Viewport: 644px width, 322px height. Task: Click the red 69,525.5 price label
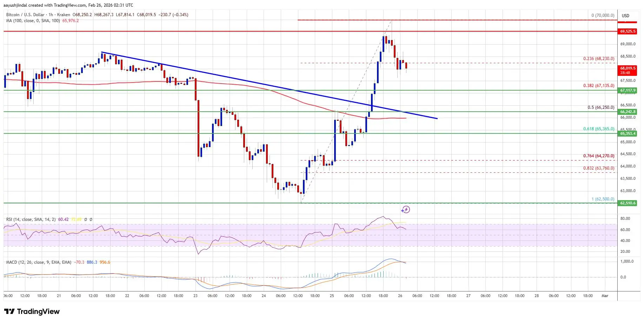pos(628,32)
